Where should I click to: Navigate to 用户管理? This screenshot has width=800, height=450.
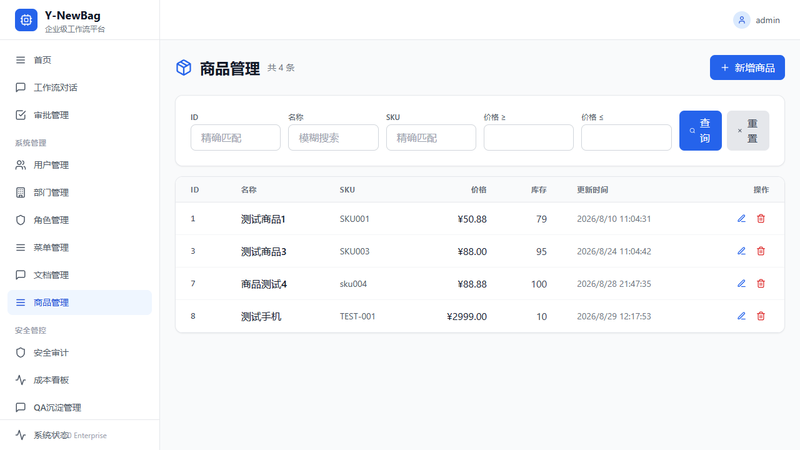click(80, 165)
